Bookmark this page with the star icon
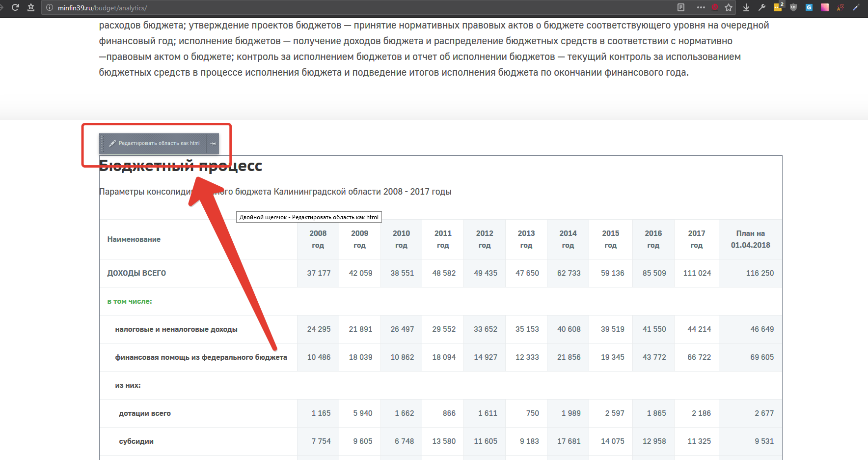 729,7
